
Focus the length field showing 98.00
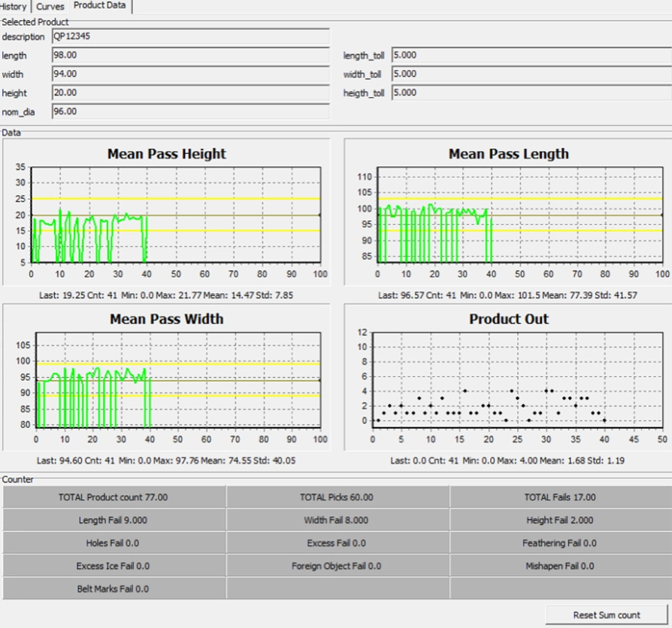tap(189, 56)
